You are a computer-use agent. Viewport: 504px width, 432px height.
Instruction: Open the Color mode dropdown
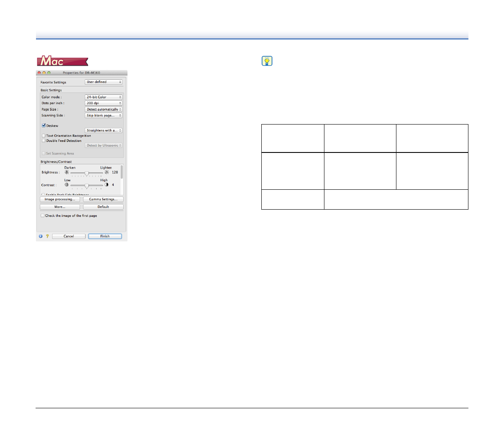coord(103,97)
